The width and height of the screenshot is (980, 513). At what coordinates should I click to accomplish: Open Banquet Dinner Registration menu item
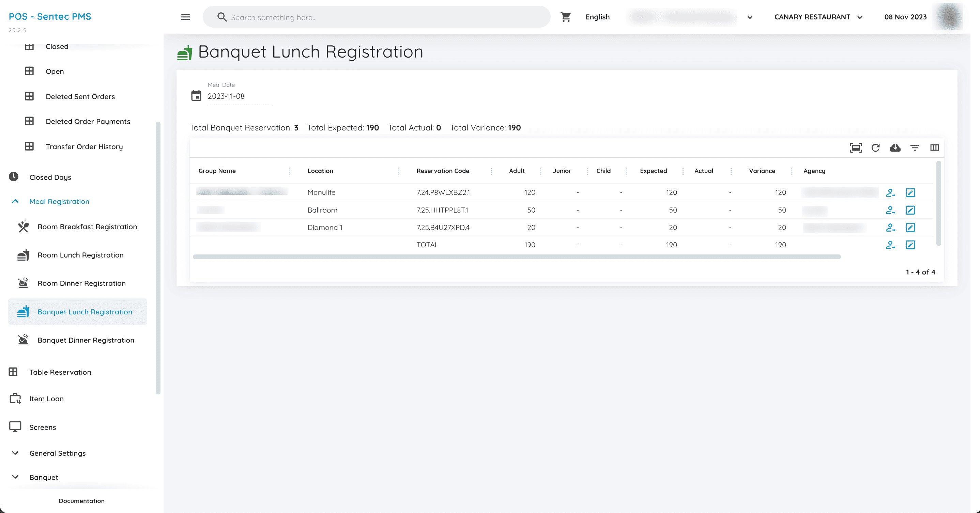(78, 340)
